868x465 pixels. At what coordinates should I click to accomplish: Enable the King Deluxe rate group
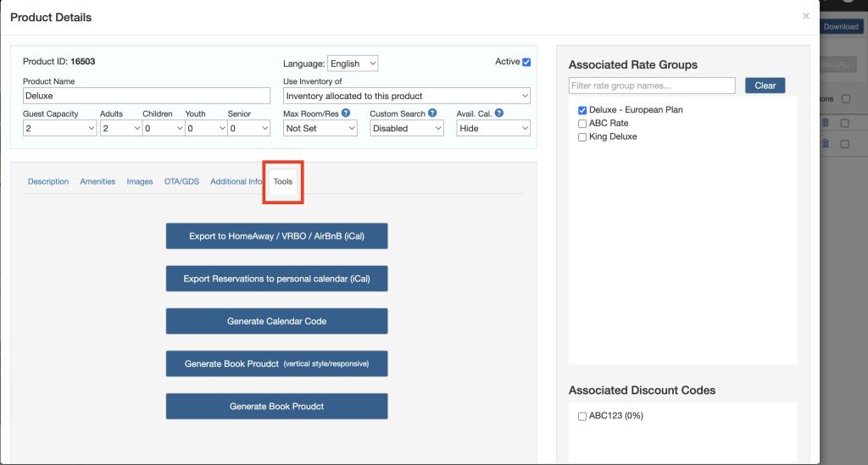[582, 137]
